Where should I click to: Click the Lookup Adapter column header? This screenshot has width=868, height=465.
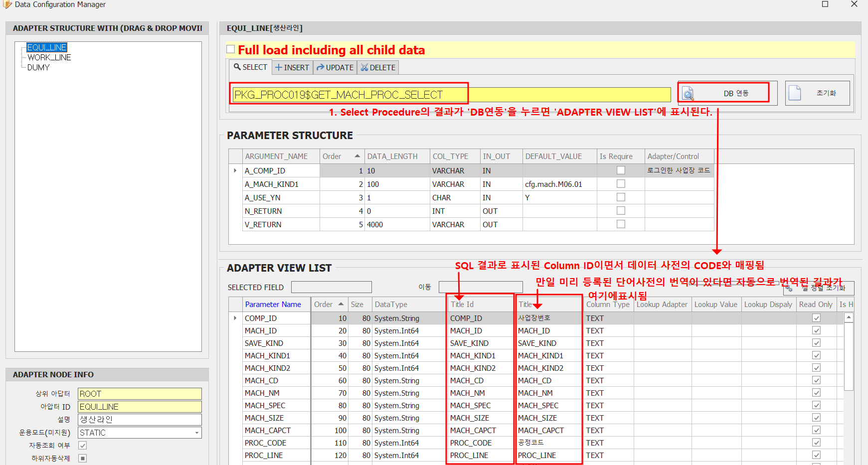pos(662,304)
